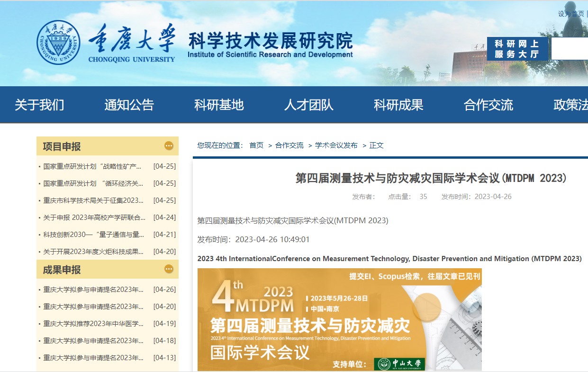Click English conference title line in article

tap(389, 259)
